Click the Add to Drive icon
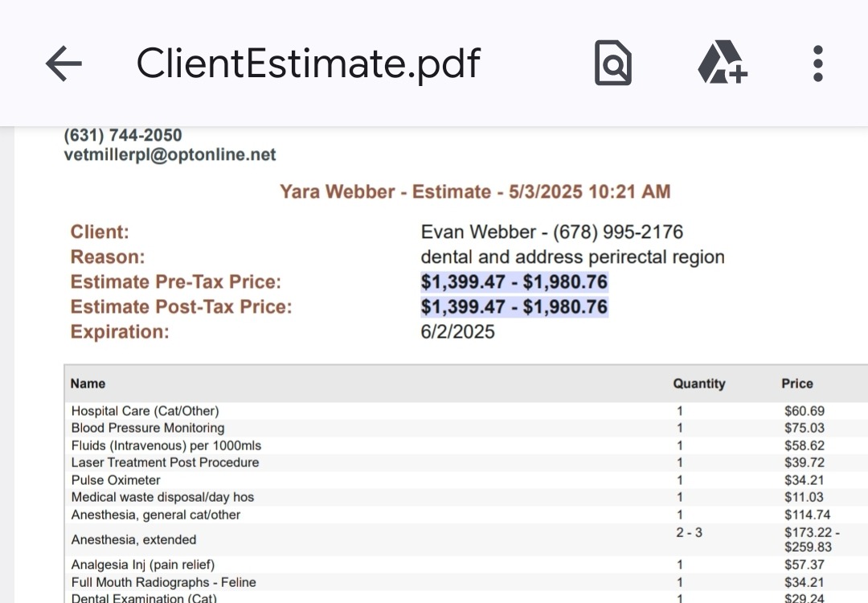868x603 pixels. pos(721,64)
